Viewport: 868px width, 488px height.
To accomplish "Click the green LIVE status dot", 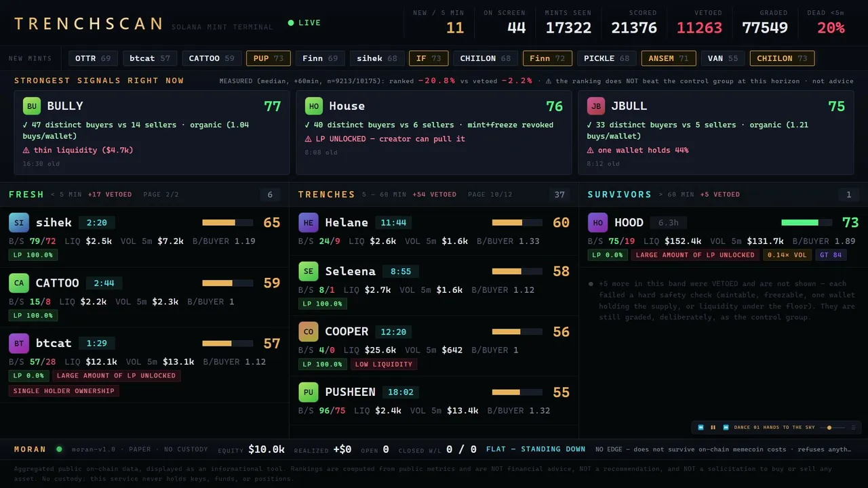I will pyautogui.click(x=291, y=23).
